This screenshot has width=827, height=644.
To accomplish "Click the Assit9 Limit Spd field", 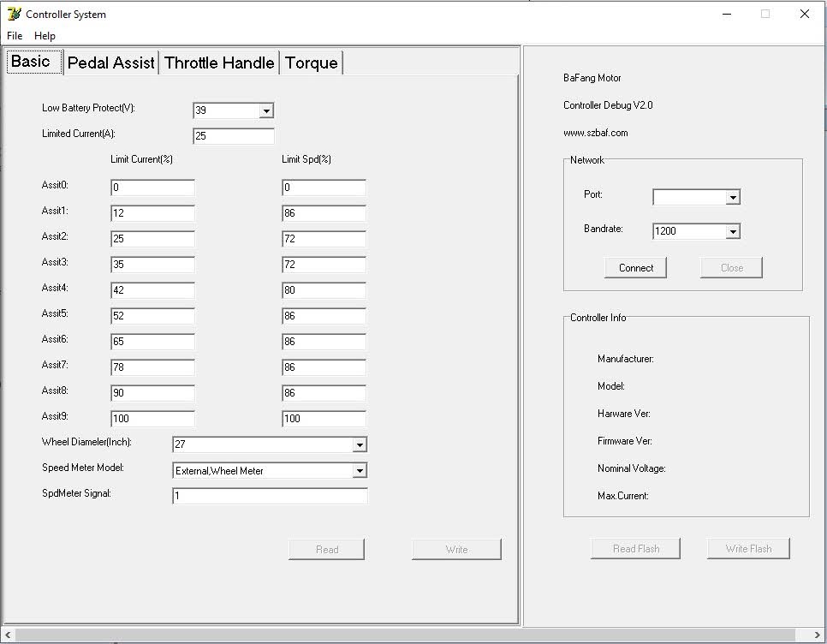I will [x=324, y=419].
